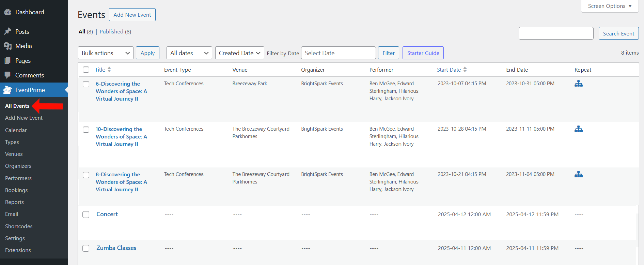
Task: Sort by Start Date using sort arrows
Action: pyautogui.click(x=465, y=70)
